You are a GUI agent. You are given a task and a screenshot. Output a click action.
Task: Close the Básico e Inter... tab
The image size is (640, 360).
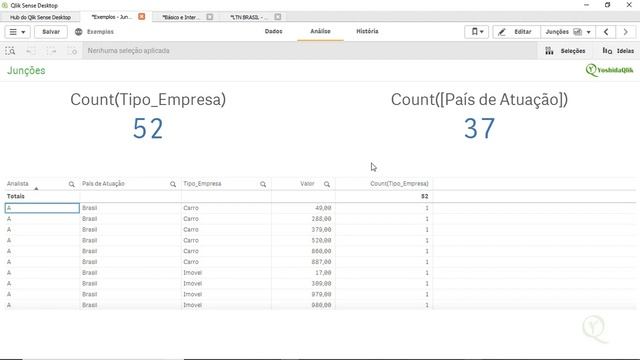(x=210, y=17)
